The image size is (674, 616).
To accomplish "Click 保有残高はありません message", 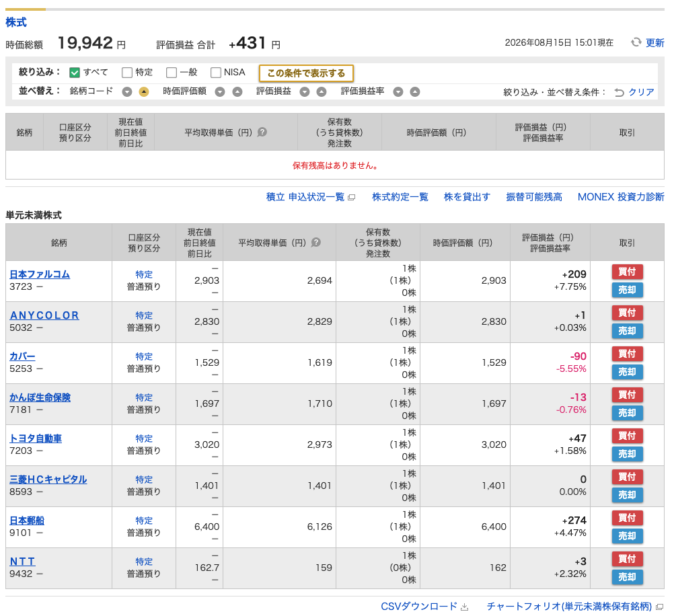I will (335, 165).
